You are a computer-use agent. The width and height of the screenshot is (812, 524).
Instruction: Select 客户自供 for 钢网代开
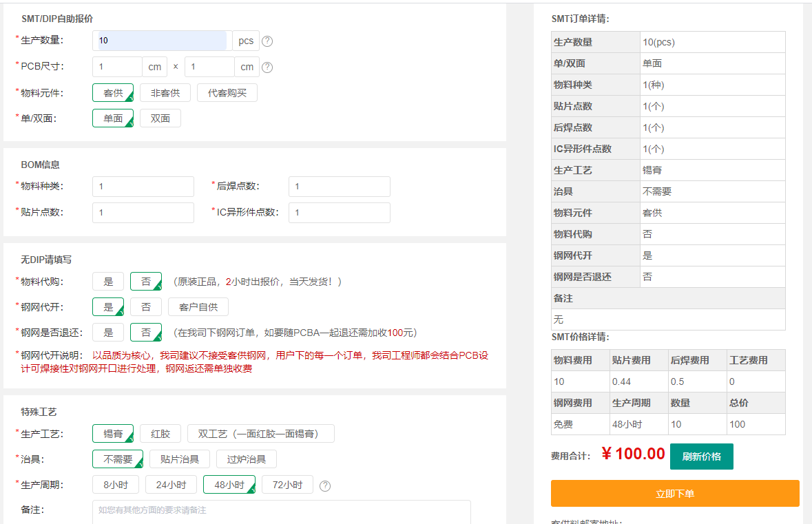pos(200,306)
